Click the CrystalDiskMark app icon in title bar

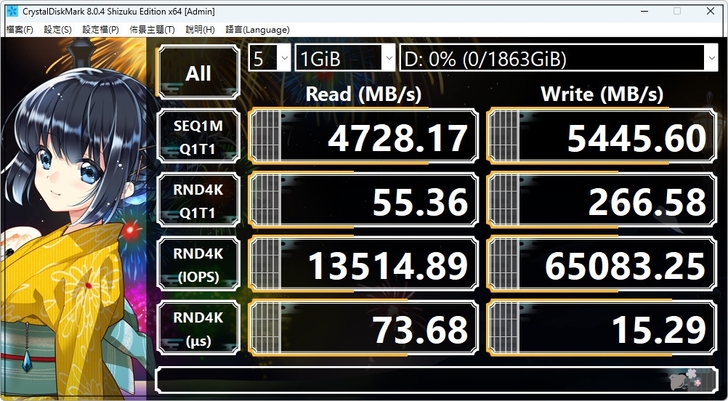12,11
